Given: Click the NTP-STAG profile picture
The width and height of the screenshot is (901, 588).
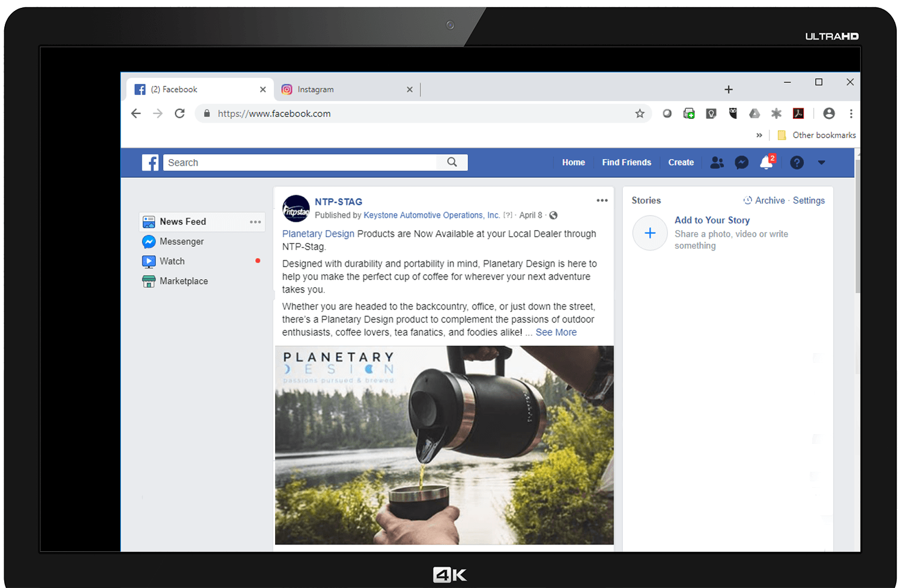Looking at the screenshot, I should tap(296, 209).
